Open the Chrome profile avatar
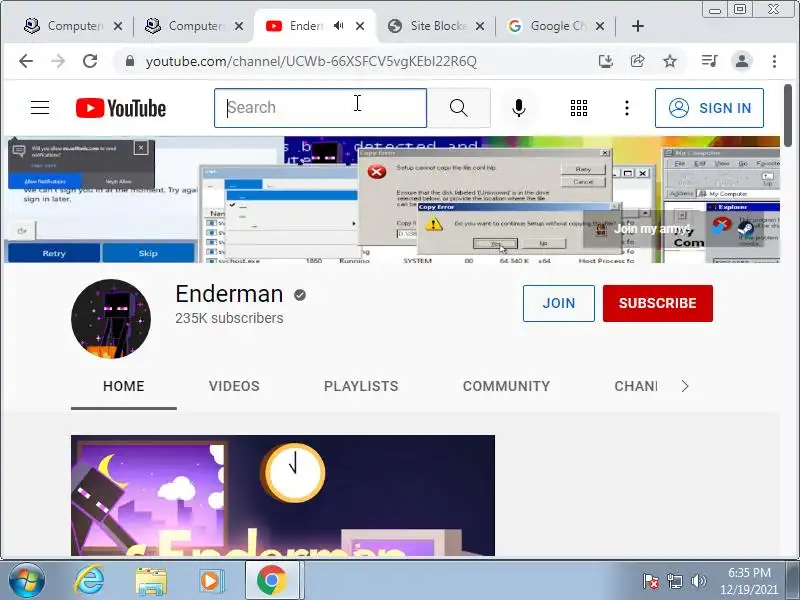The image size is (800, 600). click(742, 61)
